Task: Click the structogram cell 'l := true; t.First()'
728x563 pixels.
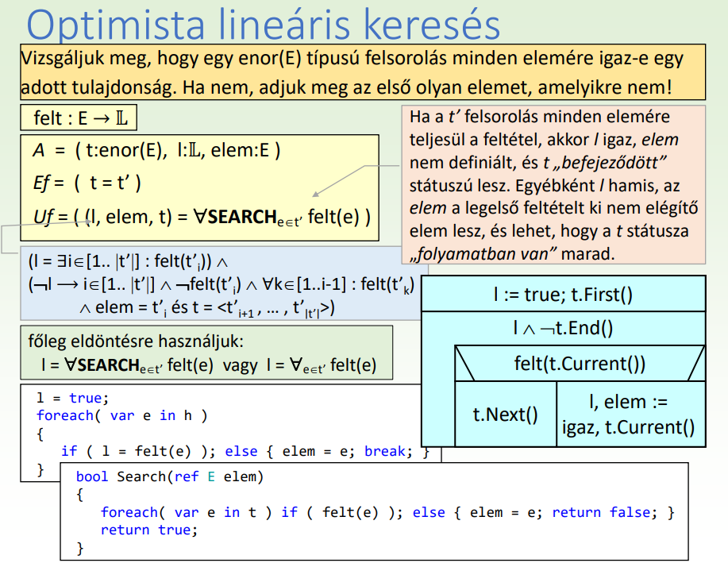Action: (x=564, y=295)
